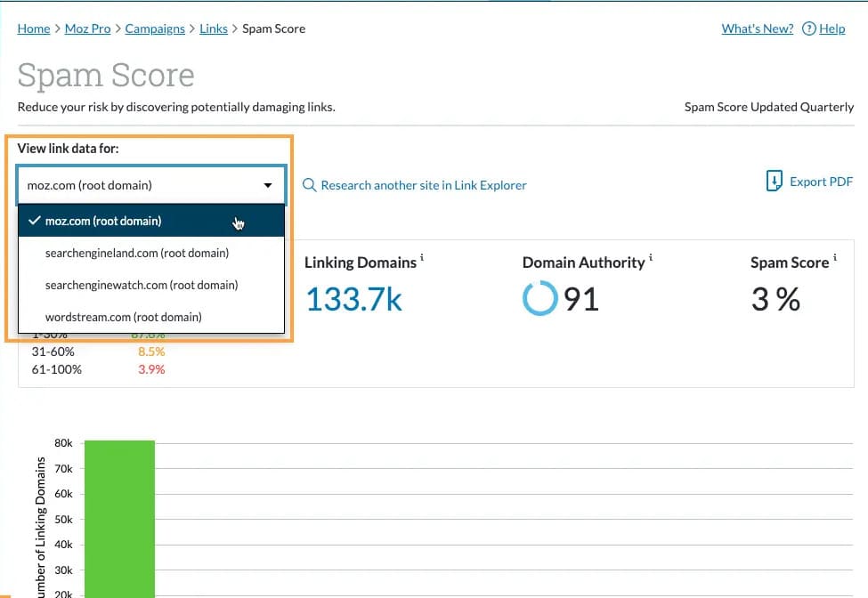Click the Domain Authority circular gauge

tap(539, 299)
